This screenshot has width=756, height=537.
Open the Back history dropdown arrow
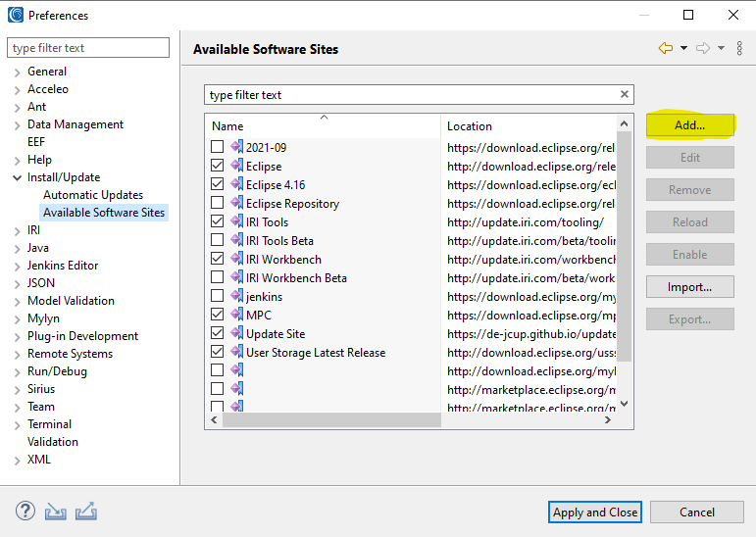point(683,48)
